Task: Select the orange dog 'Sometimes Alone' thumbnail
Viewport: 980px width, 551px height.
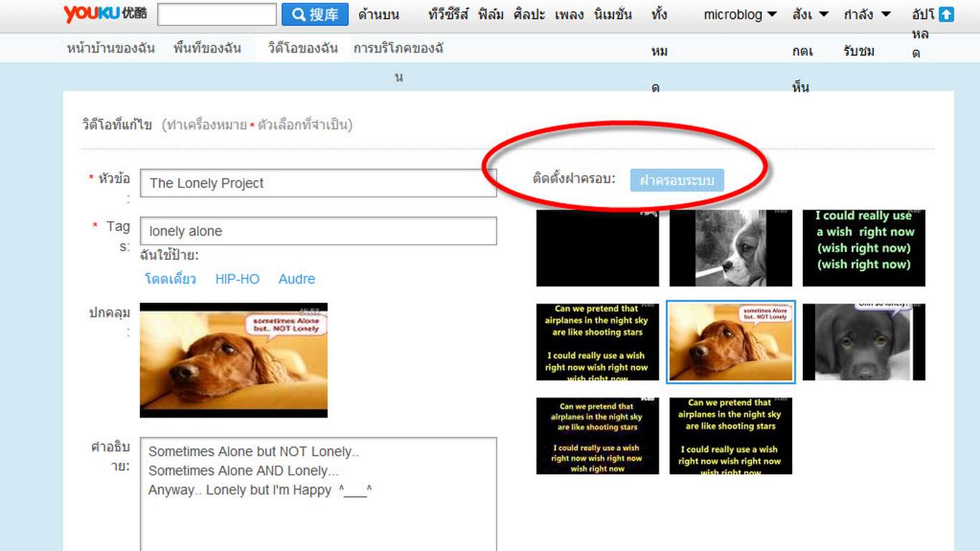Action: (x=730, y=342)
